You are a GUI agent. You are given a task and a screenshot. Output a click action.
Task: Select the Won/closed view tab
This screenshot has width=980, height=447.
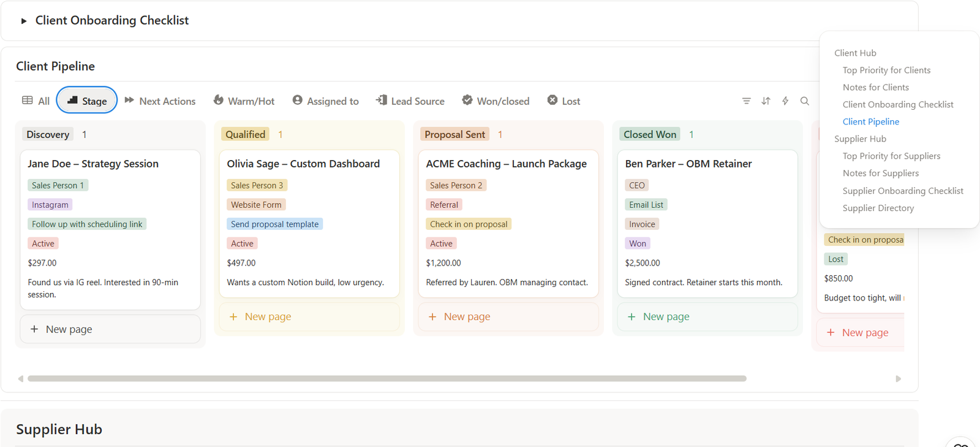496,101
